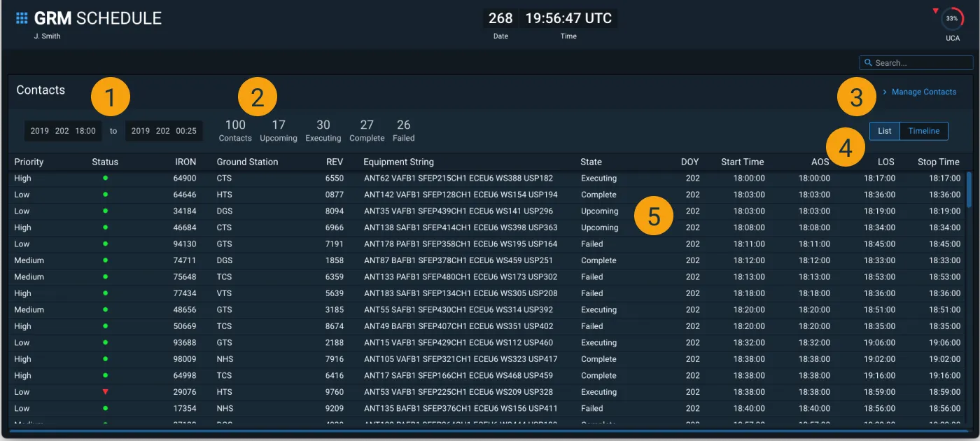Image resolution: width=980 pixels, height=441 pixels.
Task: Click the search magnifier icon
Action: [x=868, y=62]
